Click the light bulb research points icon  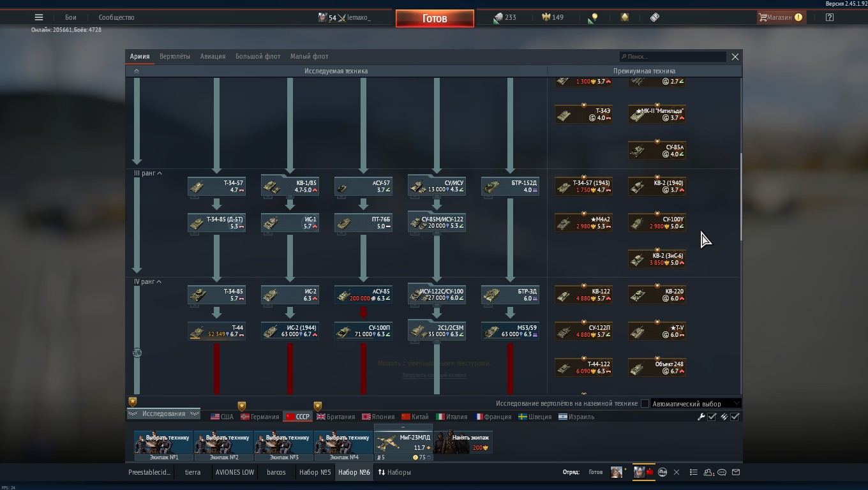[594, 18]
